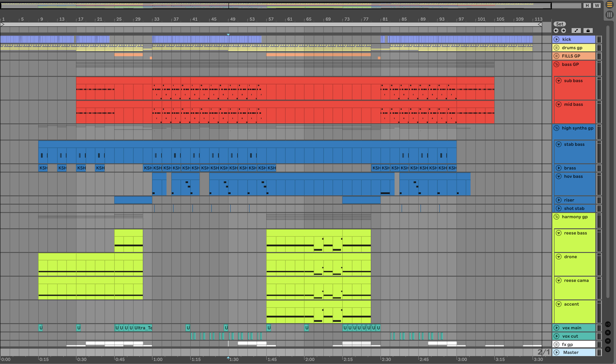Toggle the In/Out section (I-O) button
Viewport: 616px width, 364px height.
point(608,324)
